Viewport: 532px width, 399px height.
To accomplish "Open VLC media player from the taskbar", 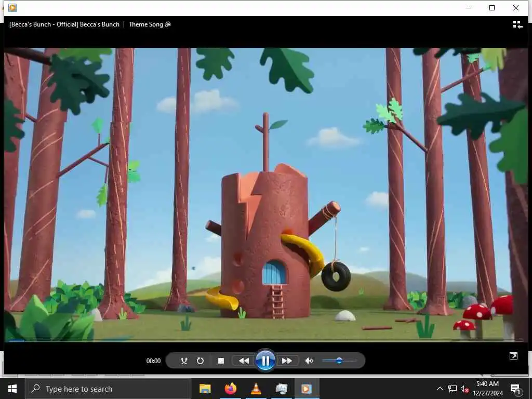I will click(x=256, y=389).
